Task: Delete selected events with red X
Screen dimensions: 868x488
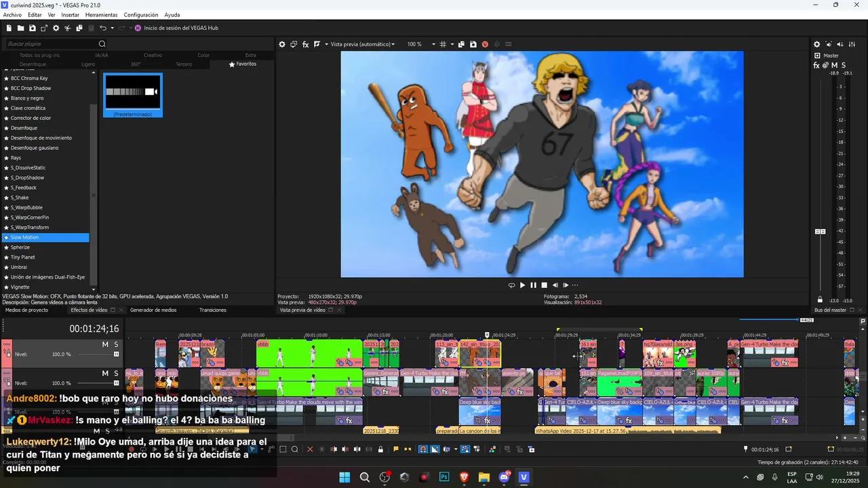Action: (310, 449)
